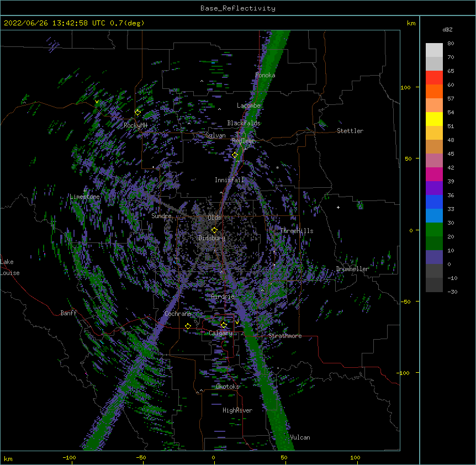Click the HighRiver town label
The width and height of the screenshot is (476, 465).
click(x=237, y=410)
